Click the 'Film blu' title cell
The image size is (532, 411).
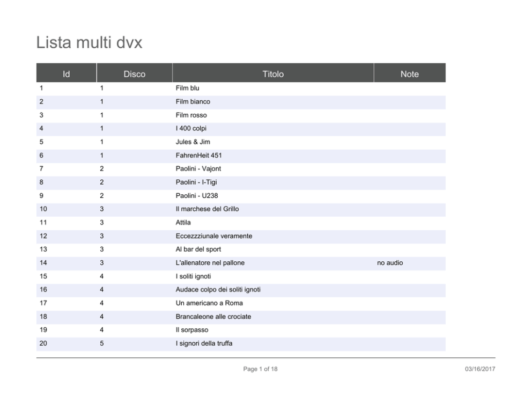pos(187,88)
